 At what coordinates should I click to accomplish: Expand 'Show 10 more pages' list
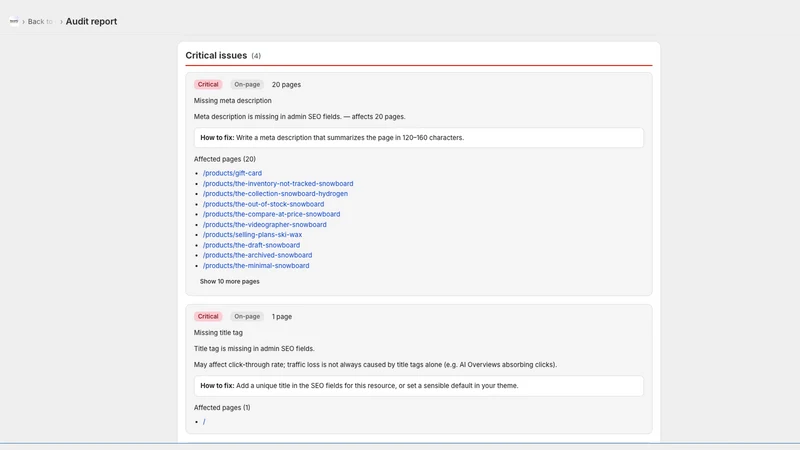pos(230,281)
